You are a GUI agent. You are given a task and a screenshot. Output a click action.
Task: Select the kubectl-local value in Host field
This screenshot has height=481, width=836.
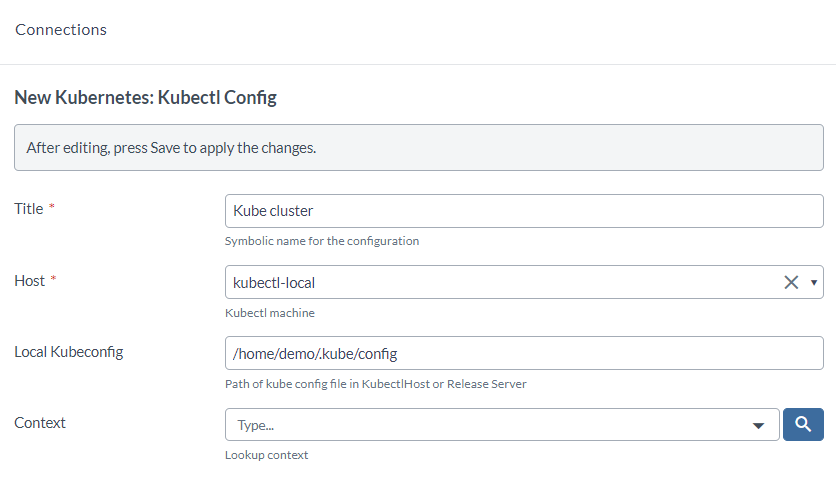274,282
